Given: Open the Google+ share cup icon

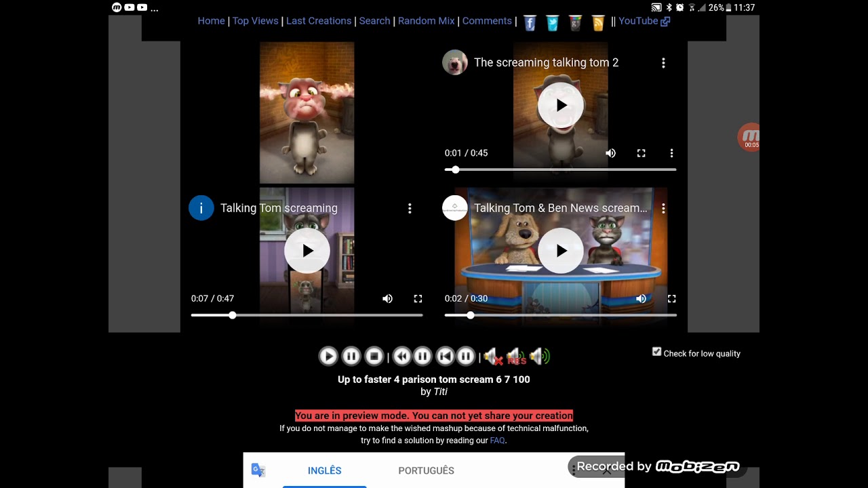Looking at the screenshot, I should click(575, 22).
